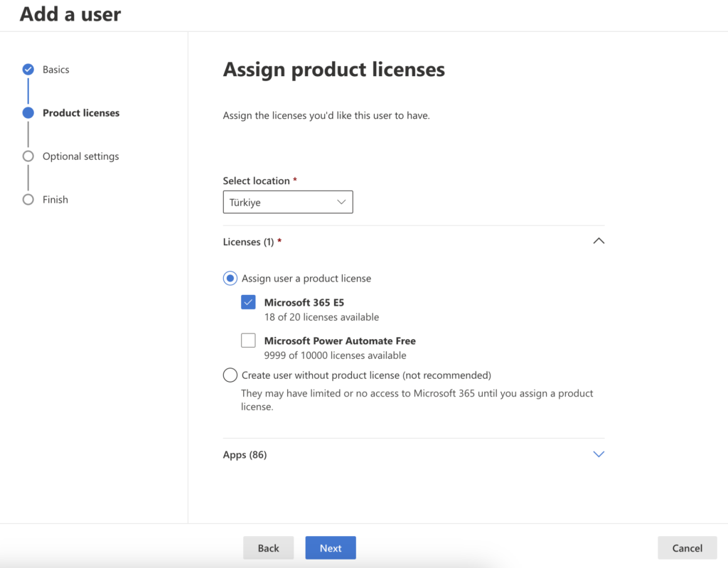Go to the Basics step label
Screen dimensions: 728x568
56,70
